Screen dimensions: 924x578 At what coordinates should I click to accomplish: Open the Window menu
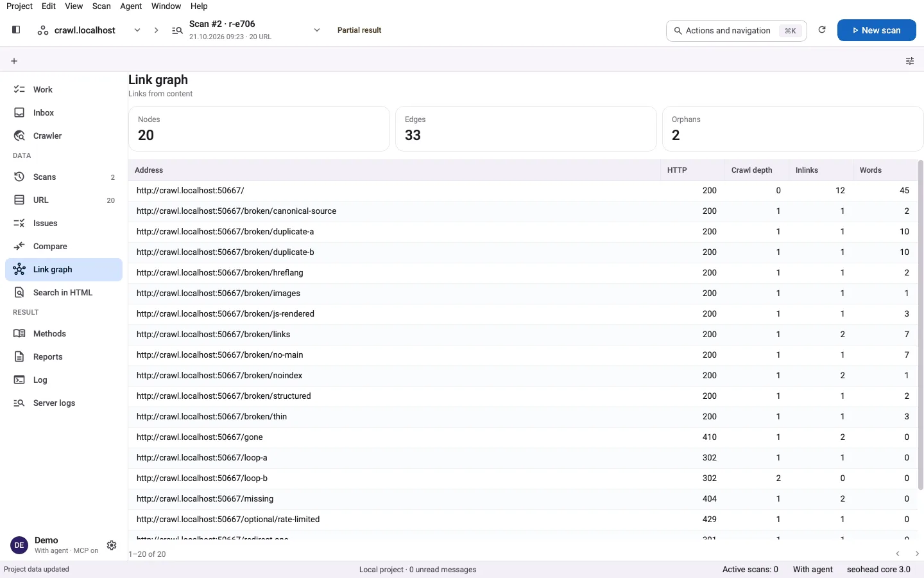pos(166,6)
